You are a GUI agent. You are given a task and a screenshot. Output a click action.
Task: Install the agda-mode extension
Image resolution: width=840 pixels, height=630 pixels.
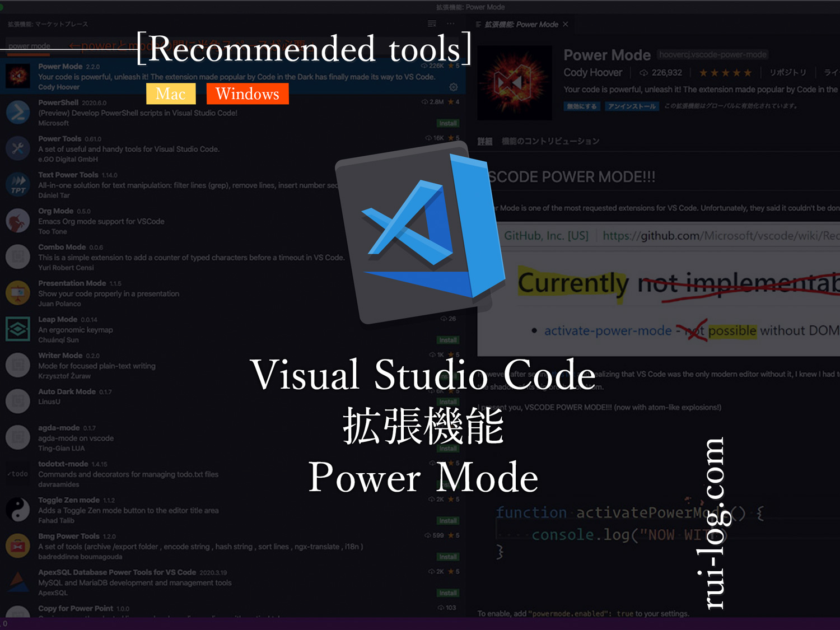[x=447, y=449]
